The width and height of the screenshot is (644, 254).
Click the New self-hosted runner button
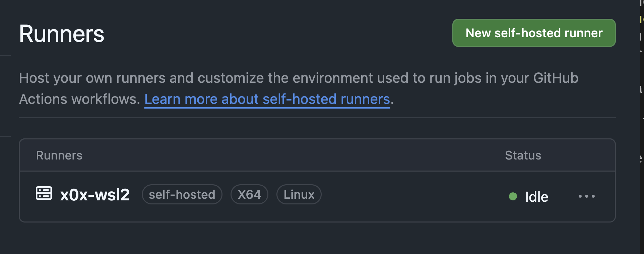[534, 33]
